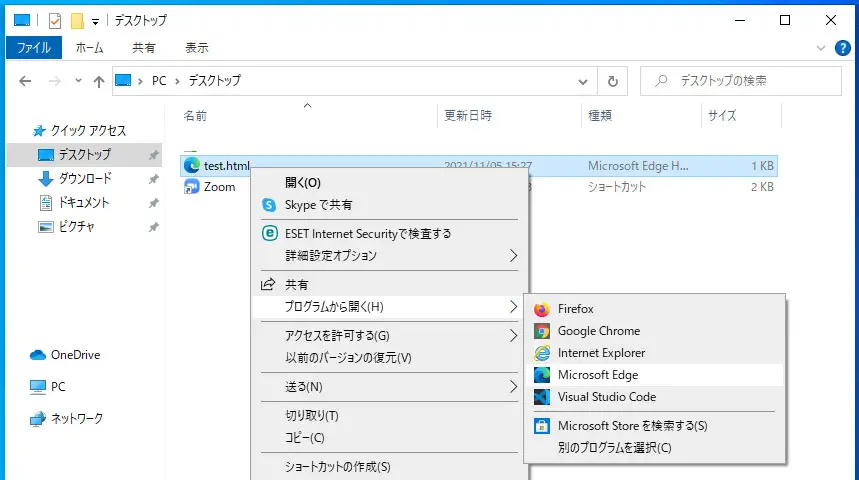Open OneDrive in the sidebar

76,355
